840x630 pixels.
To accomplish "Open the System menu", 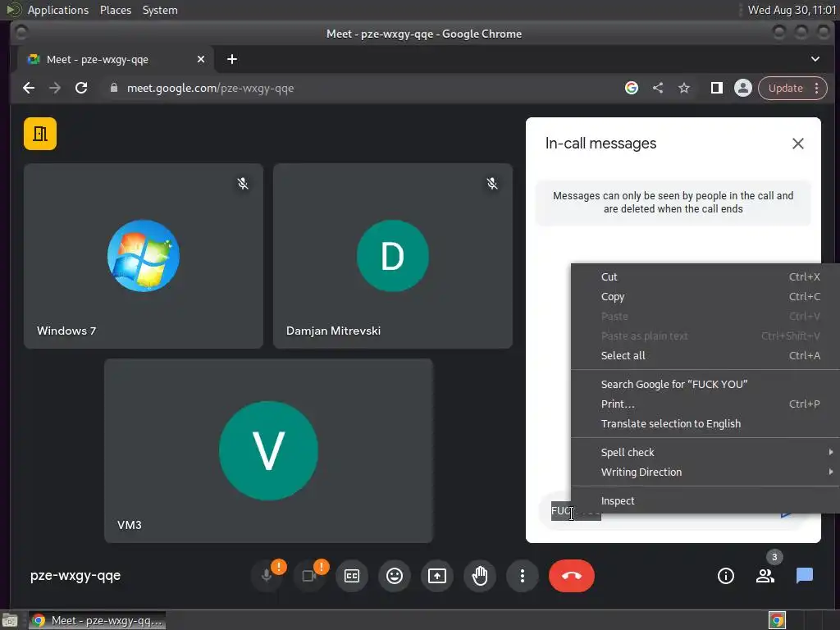I will click(x=160, y=10).
